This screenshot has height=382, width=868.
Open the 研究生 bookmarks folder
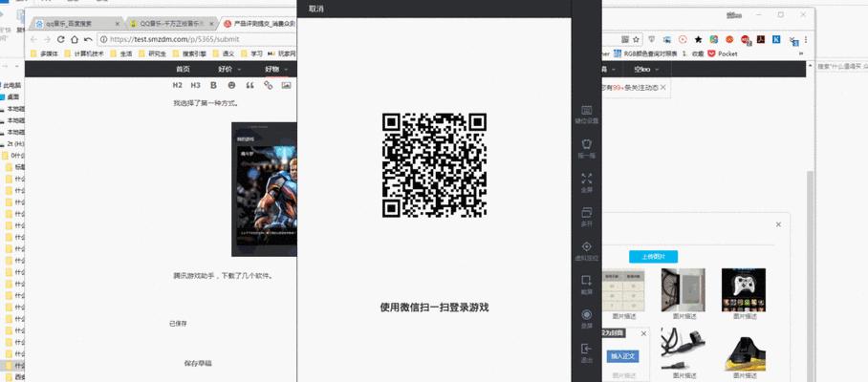pyautogui.click(x=152, y=53)
